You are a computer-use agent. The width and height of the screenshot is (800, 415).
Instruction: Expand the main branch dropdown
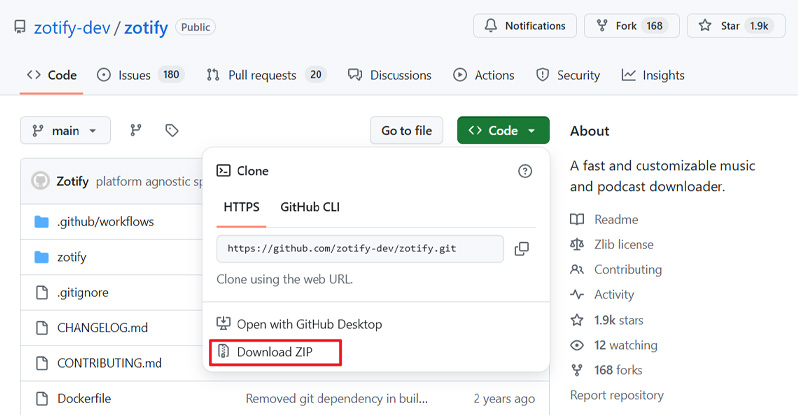[x=65, y=130]
